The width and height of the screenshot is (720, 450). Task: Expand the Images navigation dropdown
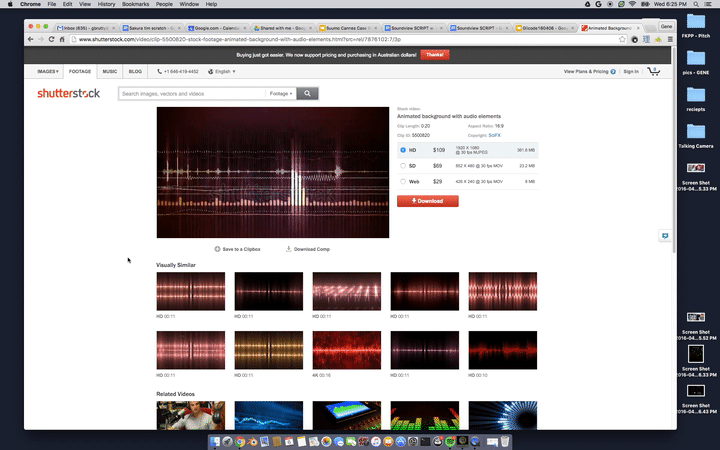[x=47, y=72]
